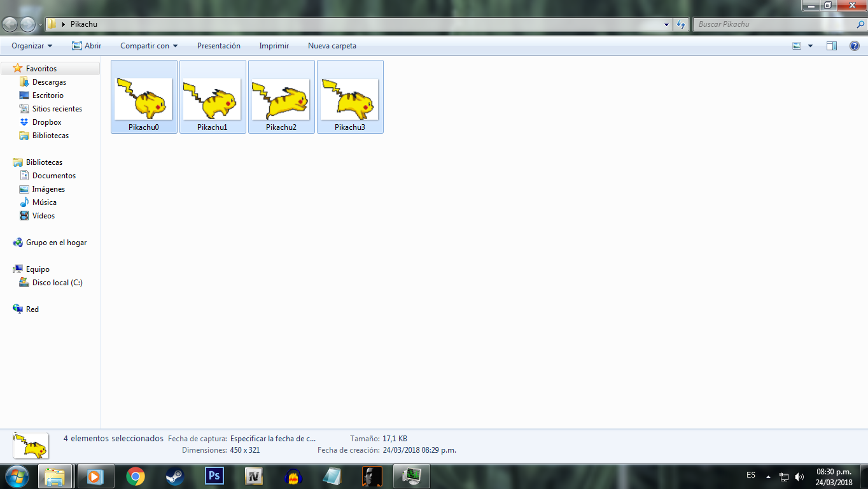Click the File Explorer taskbar icon
868x489 pixels.
tap(55, 476)
